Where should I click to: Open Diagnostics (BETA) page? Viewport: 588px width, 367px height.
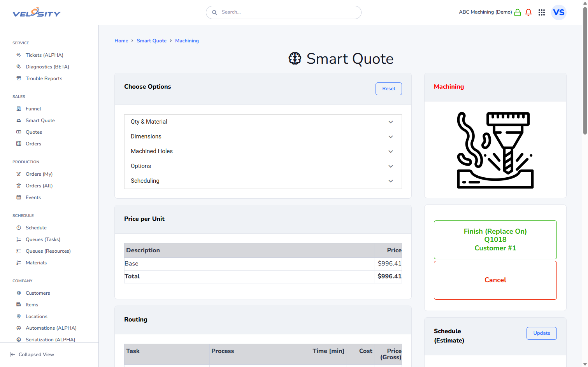(47, 66)
